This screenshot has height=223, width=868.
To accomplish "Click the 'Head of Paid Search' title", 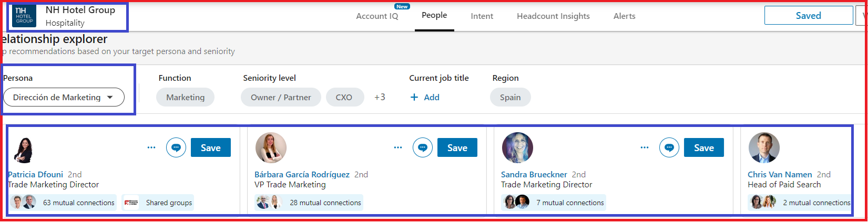I will point(784,185).
